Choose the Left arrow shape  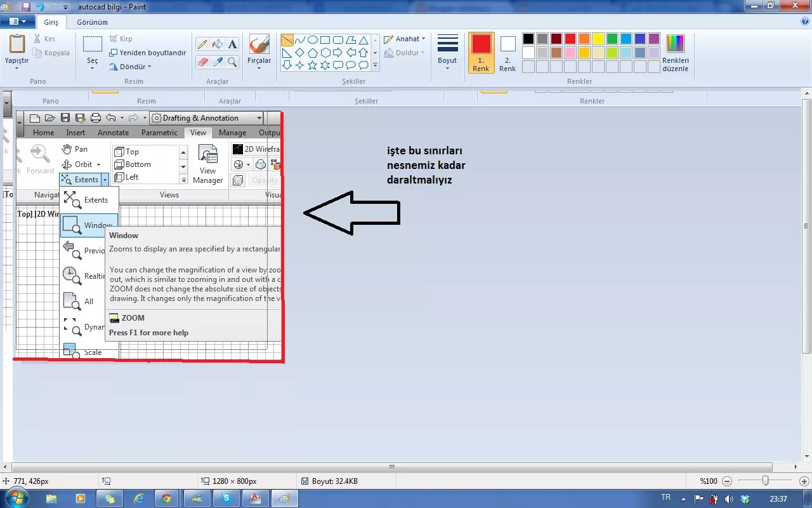point(351,53)
